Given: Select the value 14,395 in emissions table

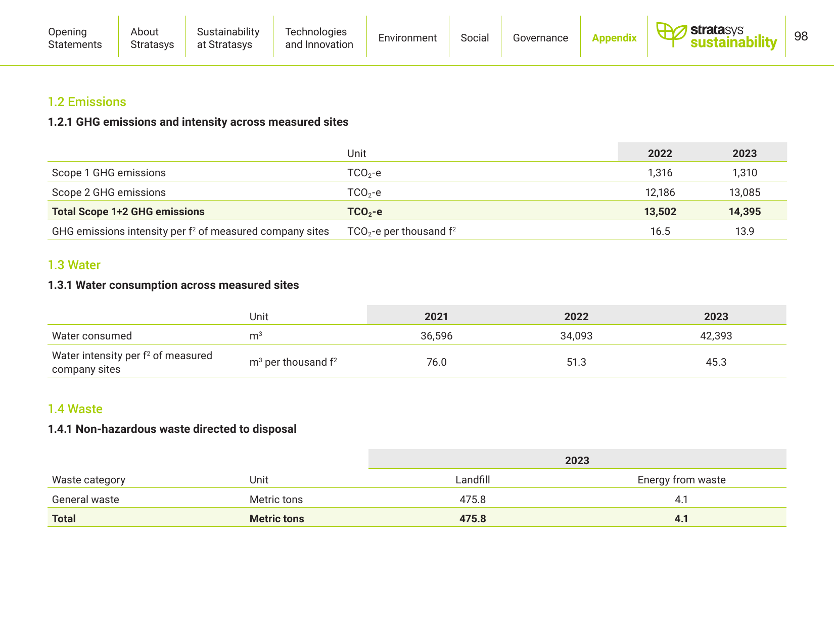Looking at the screenshot, I should [745, 212].
